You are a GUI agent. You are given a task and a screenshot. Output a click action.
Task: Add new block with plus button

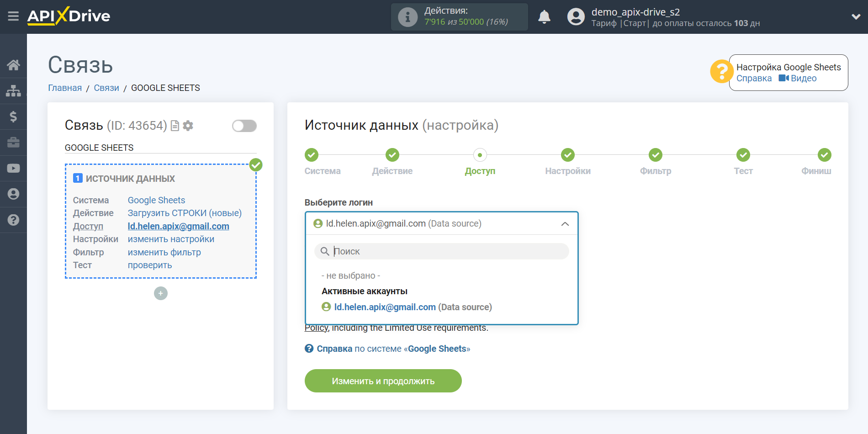coord(161,293)
